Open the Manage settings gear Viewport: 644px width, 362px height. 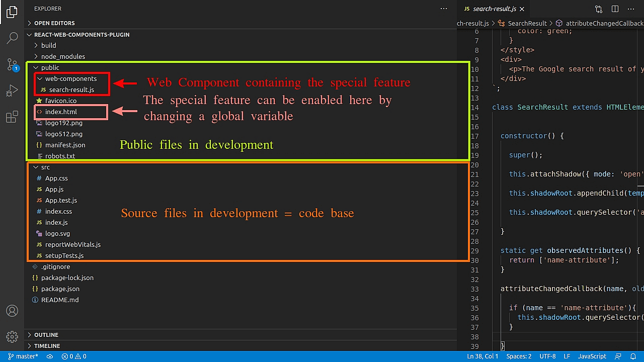[x=12, y=337]
